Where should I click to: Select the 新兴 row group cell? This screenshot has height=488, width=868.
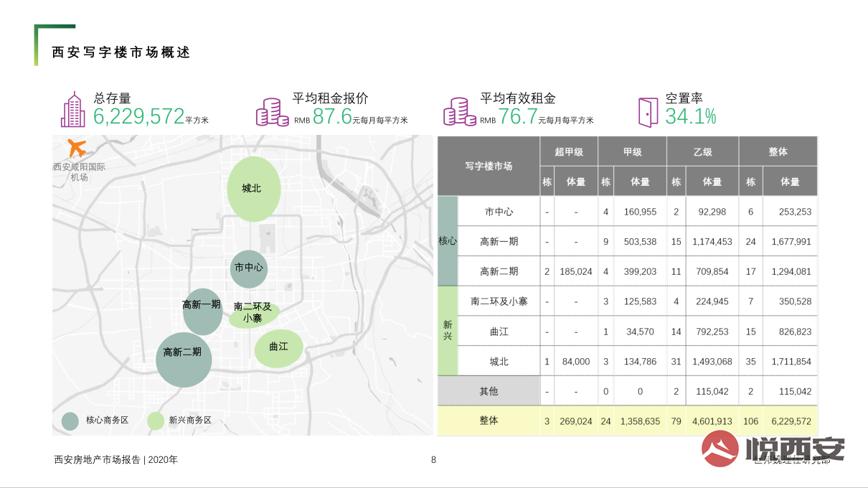pos(447,331)
